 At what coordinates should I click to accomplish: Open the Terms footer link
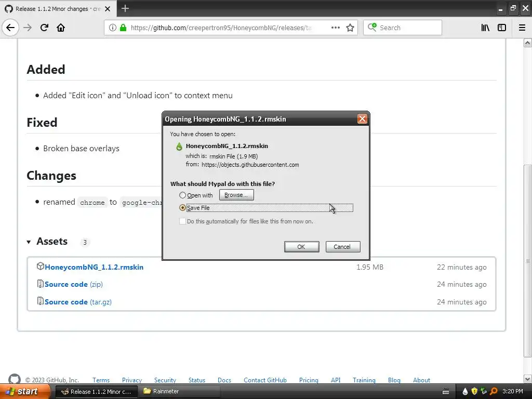pos(101,380)
